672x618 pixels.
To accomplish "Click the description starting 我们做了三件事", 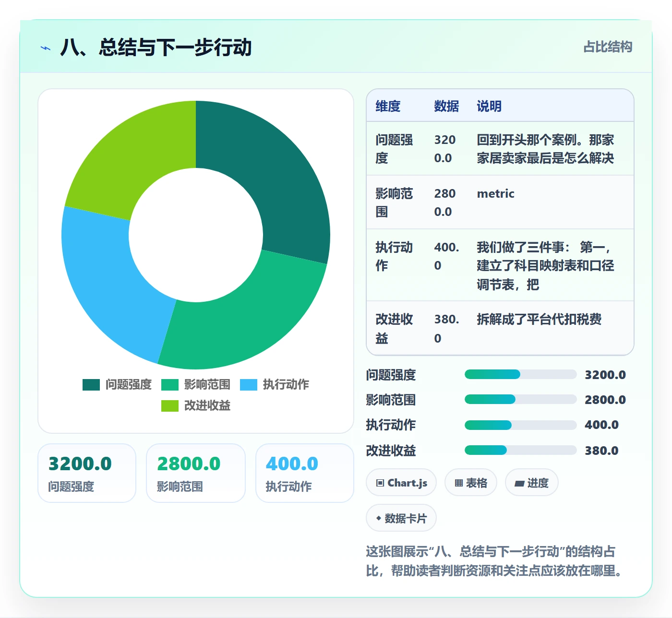I will pos(545,266).
